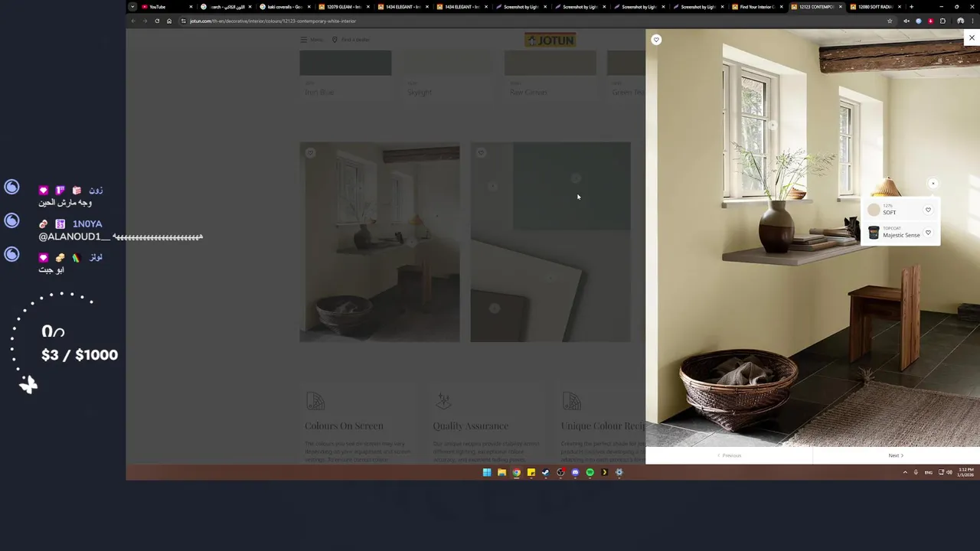Open Settings gear in taskbar
Image resolution: width=980 pixels, height=551 pixels.
[x=619, y=472]
